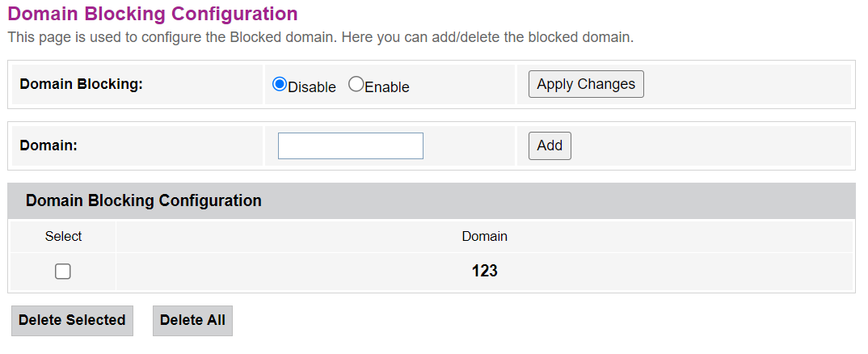The image size is (868, 354).
Task: Click the 'Enable' option label text
Action: tap(387, 87)
